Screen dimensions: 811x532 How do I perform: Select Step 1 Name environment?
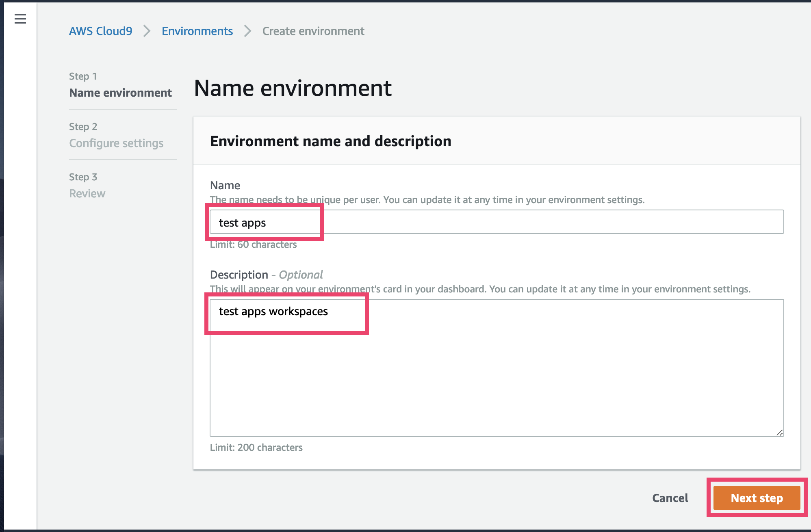click(x=120, y=93)
